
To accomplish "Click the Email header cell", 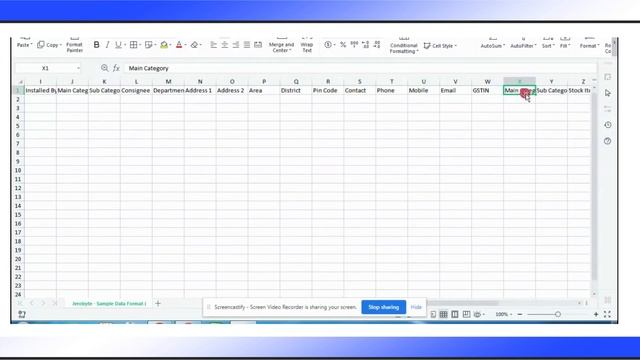I will (x=456, y=90).
